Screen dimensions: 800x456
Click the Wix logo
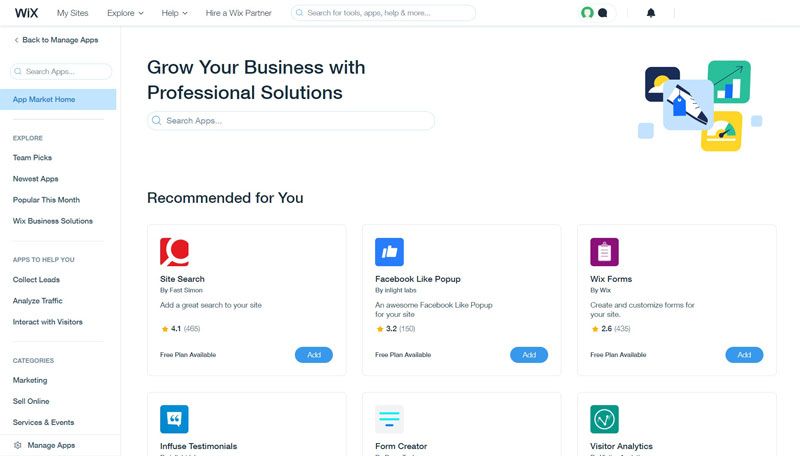point(26,13)
